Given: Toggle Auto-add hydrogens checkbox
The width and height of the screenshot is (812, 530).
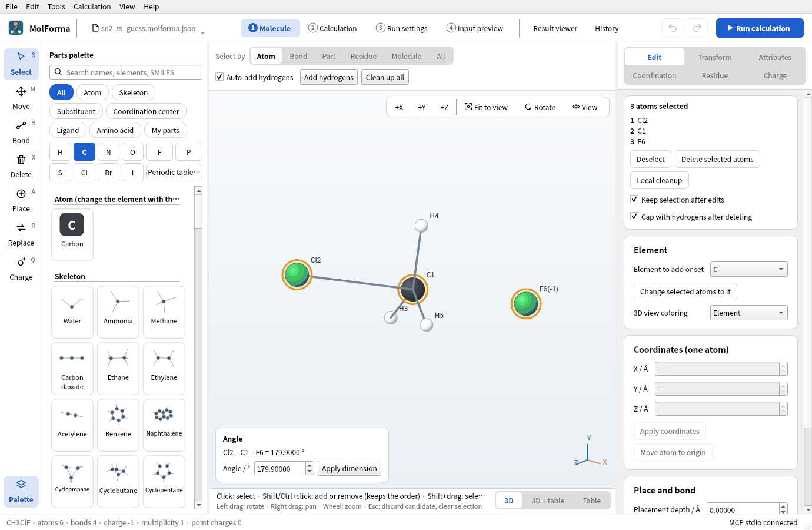Looking at the screenshot, I should coord(219,77).
